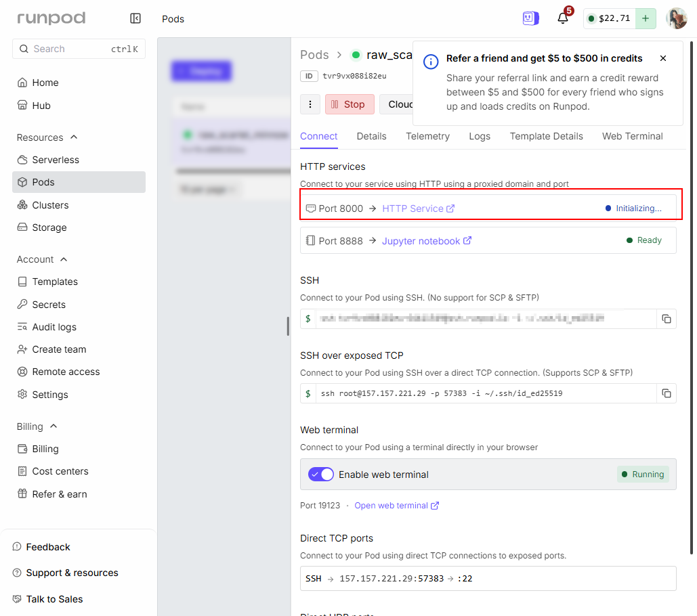Click Talk to Sales

coord(47,599)
